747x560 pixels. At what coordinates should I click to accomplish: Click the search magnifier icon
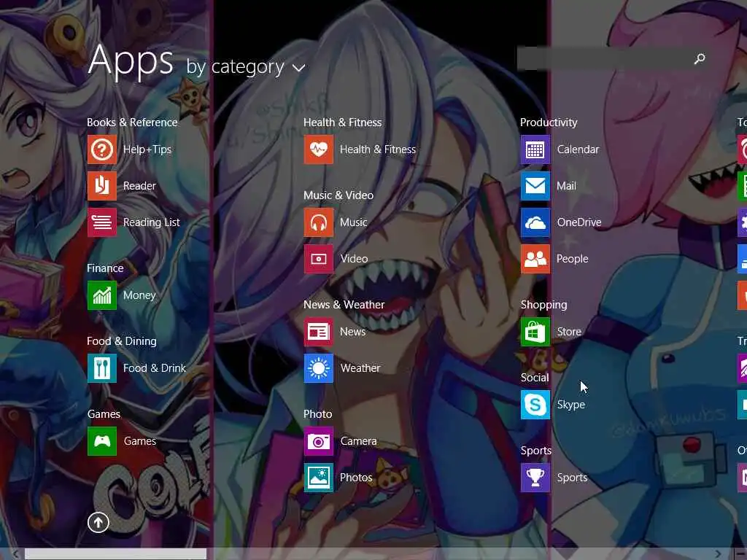(700, 58)
